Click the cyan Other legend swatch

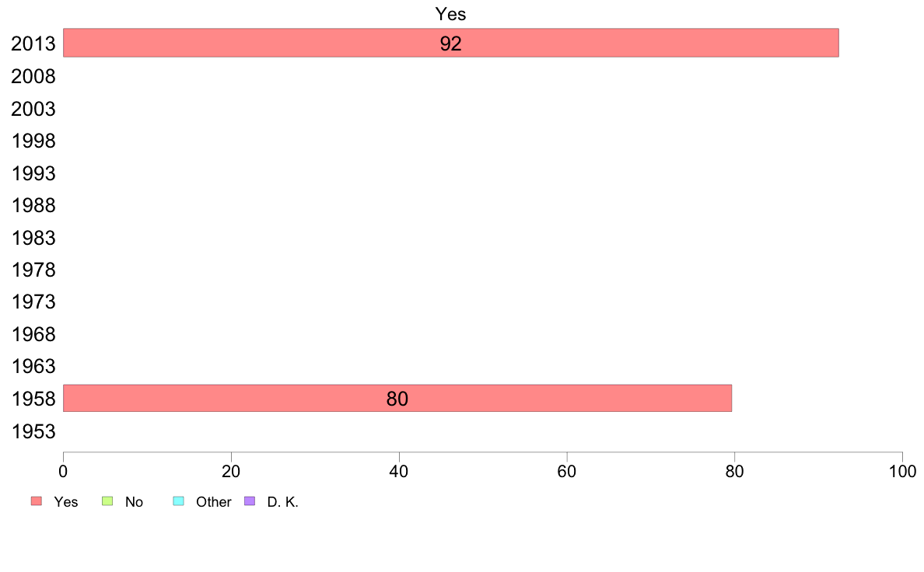[179, 500]
